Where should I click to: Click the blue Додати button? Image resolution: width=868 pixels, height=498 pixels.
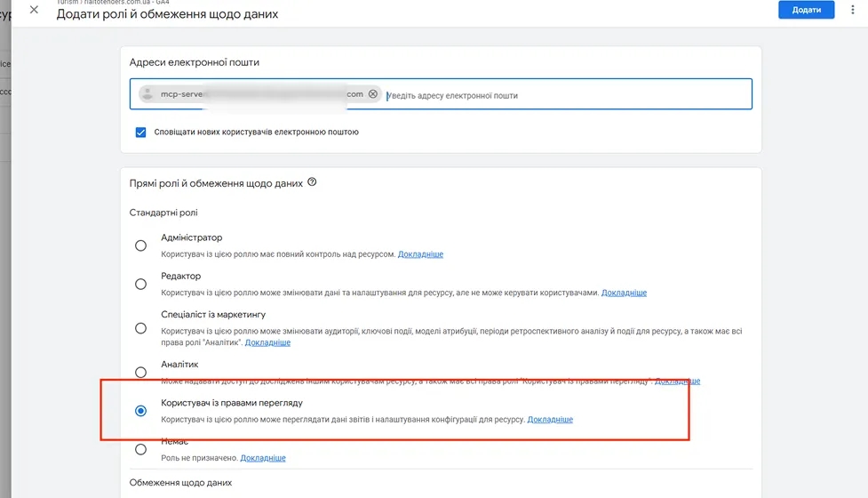click(x=806, y=10)
